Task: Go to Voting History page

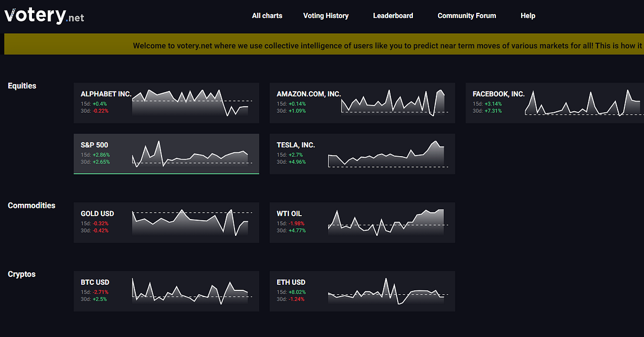Action: pos(326,16)
